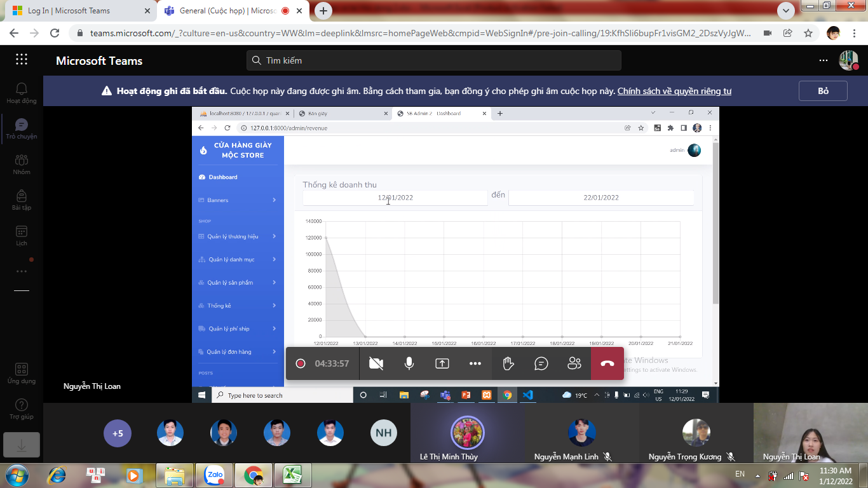868x488 pixels.
Task: Open Hoạt động activity feed
Action: tap(22, 93)
